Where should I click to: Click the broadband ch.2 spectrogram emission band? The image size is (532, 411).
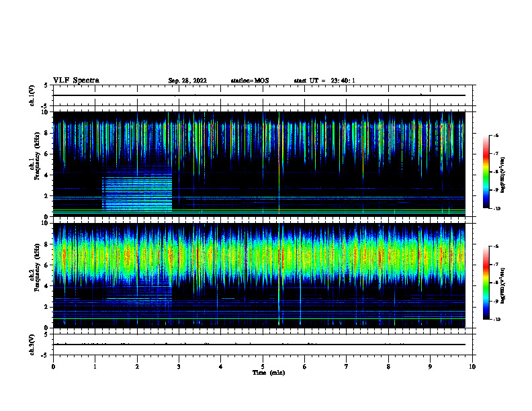click(x=259, y=256)
